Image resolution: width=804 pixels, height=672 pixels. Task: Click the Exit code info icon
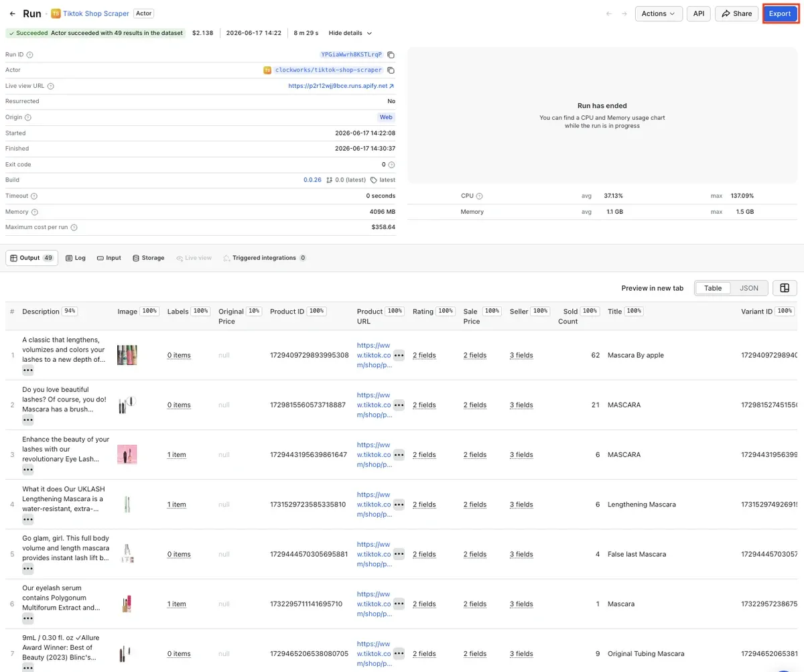(391, 164)
